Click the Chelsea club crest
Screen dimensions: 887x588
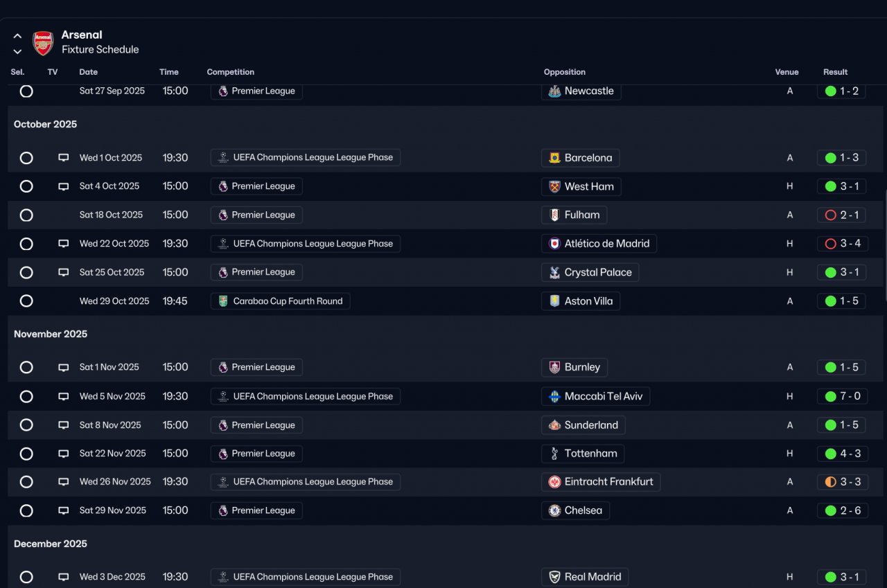554,510
